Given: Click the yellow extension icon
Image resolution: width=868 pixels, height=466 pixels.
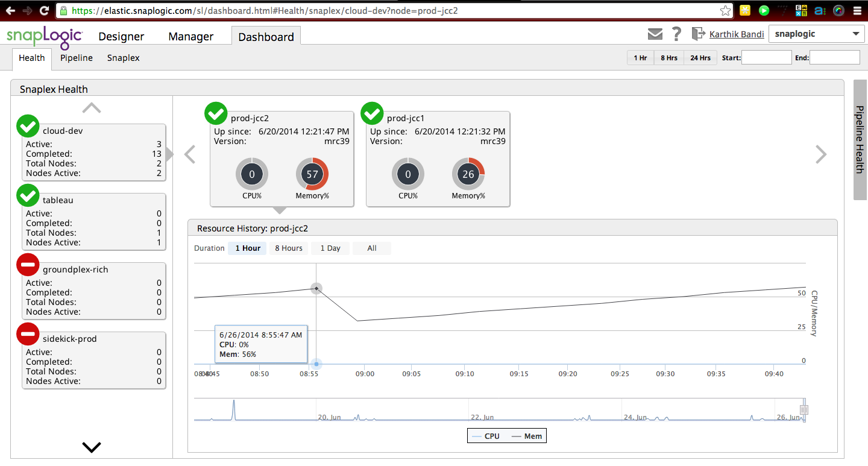Looking at the screenshot, I should point(745,10).
